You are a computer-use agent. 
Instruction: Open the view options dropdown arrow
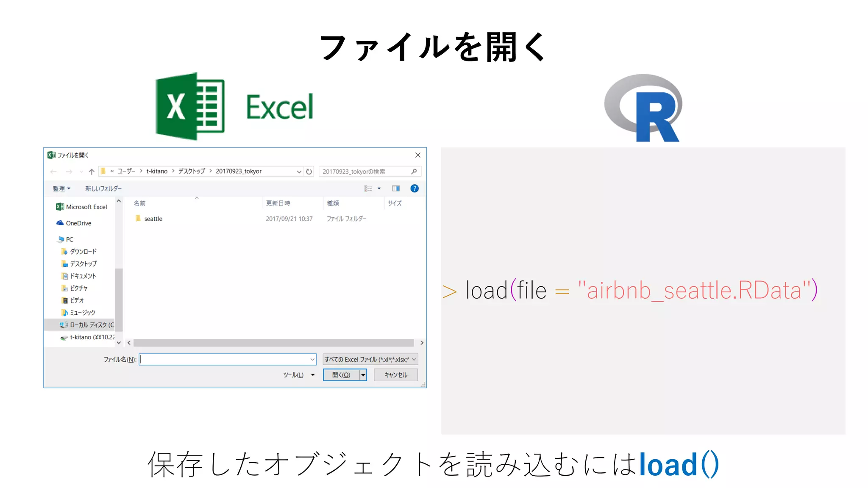pyautogui.click(x=379, y=189)
